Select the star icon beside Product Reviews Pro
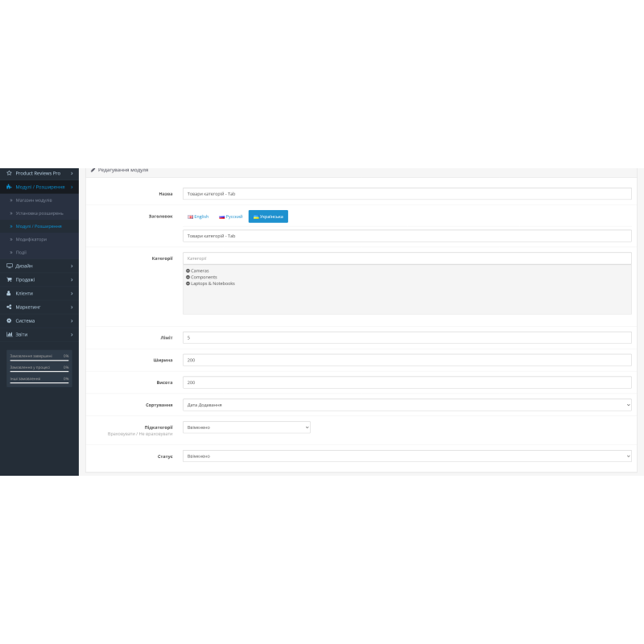Viewport: 644px width, 644px height. (x=8, y=173)
